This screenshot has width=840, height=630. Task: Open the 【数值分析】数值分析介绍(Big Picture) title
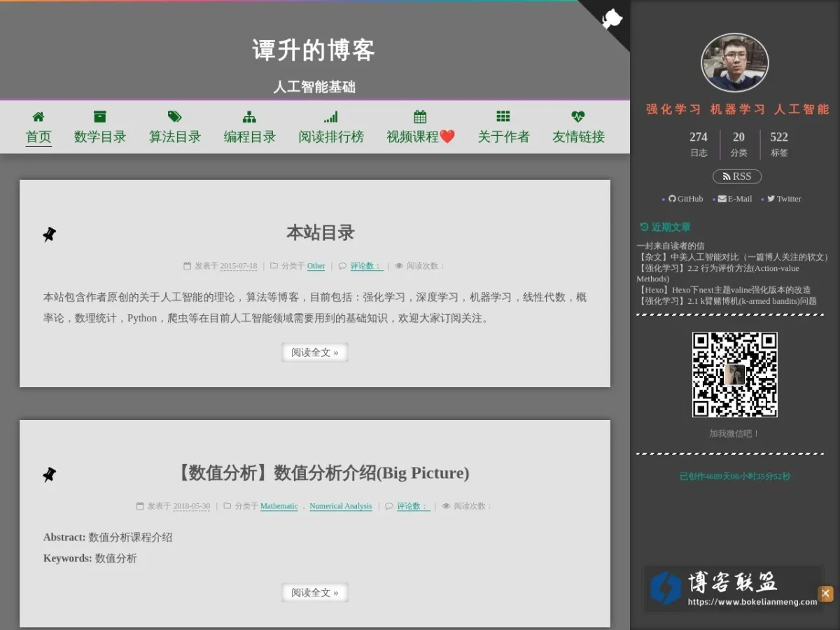(321, 473)
